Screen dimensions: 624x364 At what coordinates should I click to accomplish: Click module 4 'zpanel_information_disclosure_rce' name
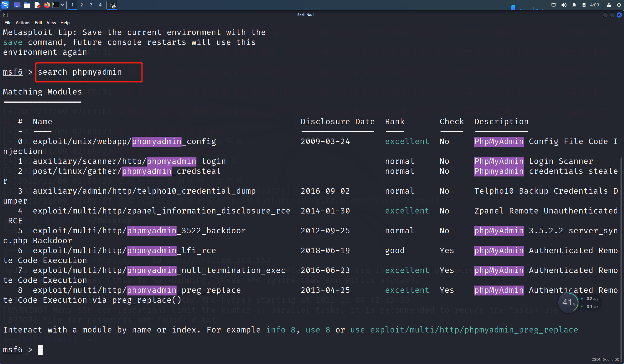click(x=161, y=211)
